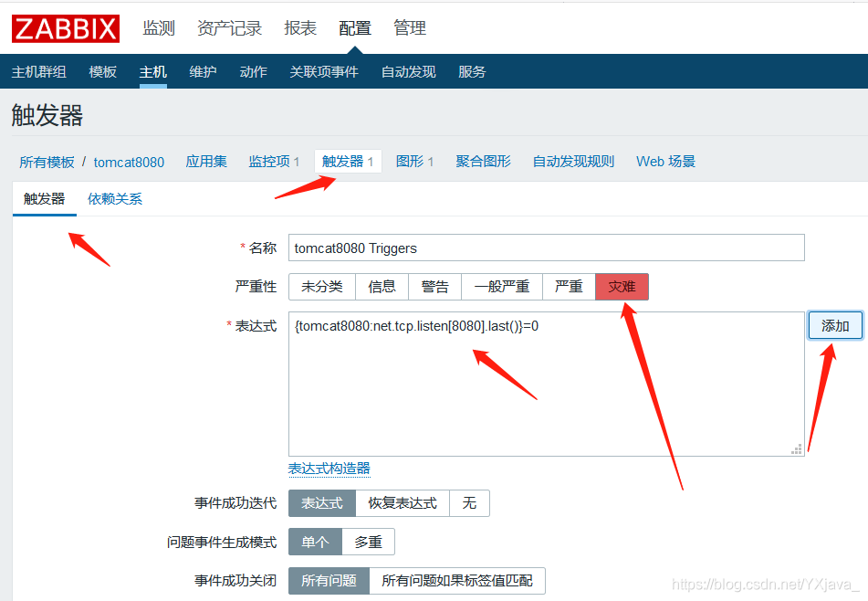The height and width of the screenshot is (601, 868).
Task: Choose 表达式 for 事件成功迭代
Action: 322,503
